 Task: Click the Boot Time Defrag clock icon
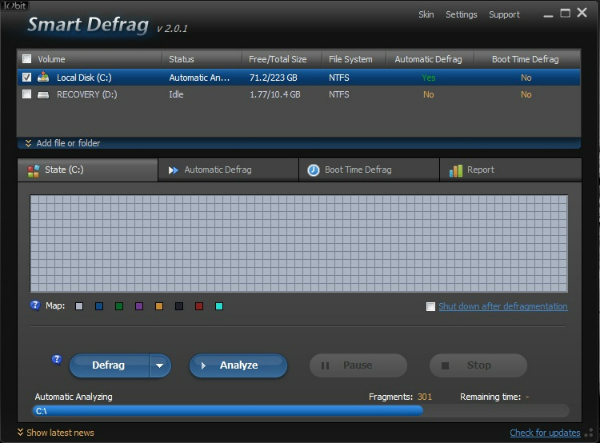(x=313, y=170)
